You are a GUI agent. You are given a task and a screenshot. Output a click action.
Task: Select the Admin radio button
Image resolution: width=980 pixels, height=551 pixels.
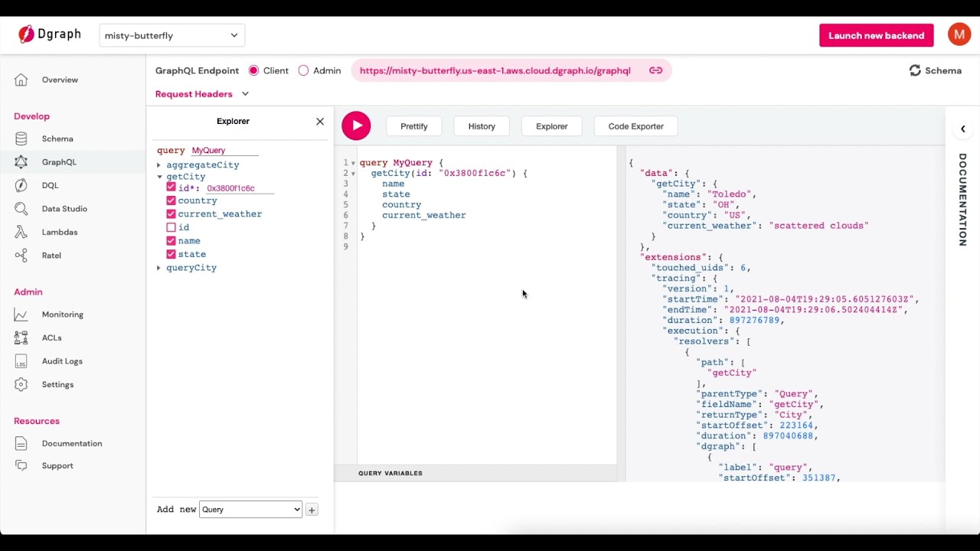(303, 70)
